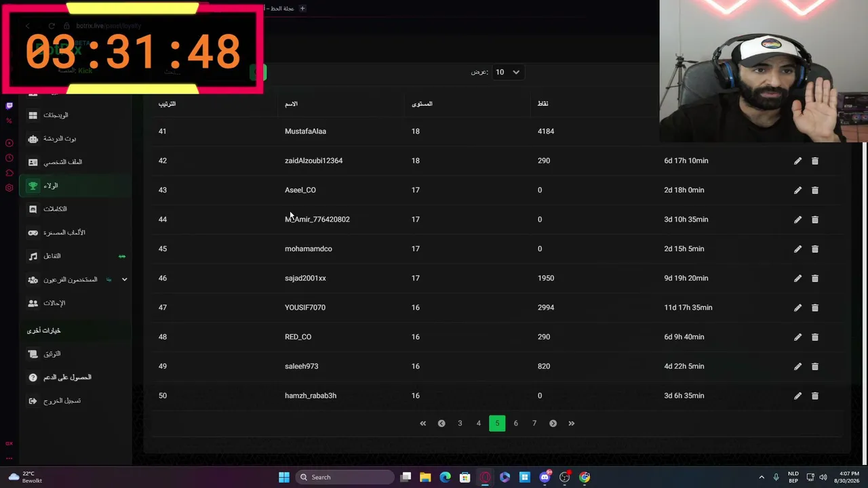Screen dimensions: 868x488
Task: Open the music note interaction item
Action: click(75, 256)
